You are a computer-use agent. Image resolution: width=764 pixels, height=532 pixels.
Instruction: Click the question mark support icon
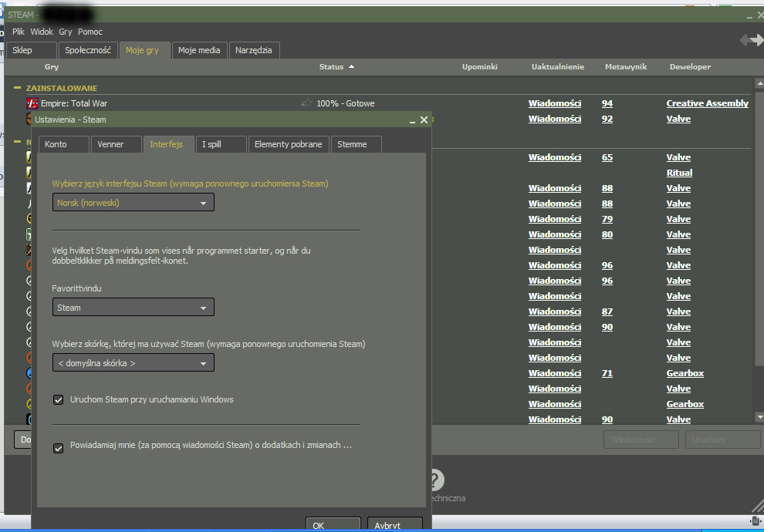(x=437, y=480)
